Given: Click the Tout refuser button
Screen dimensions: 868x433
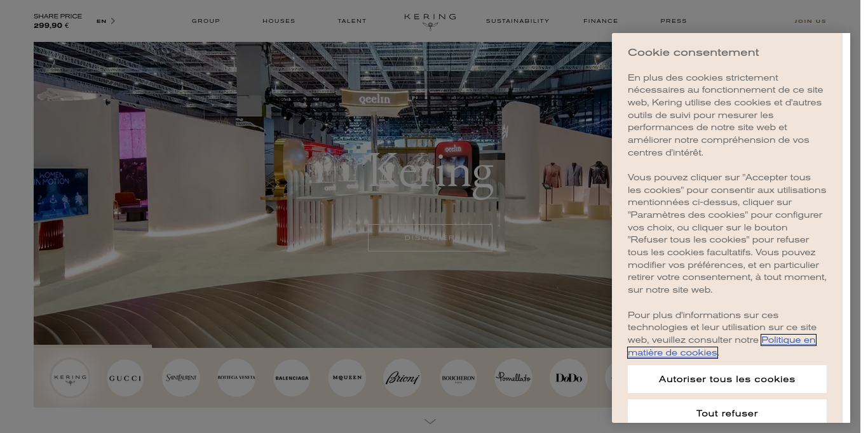Looking at the screenshot, I should click(x=727, y=413).
